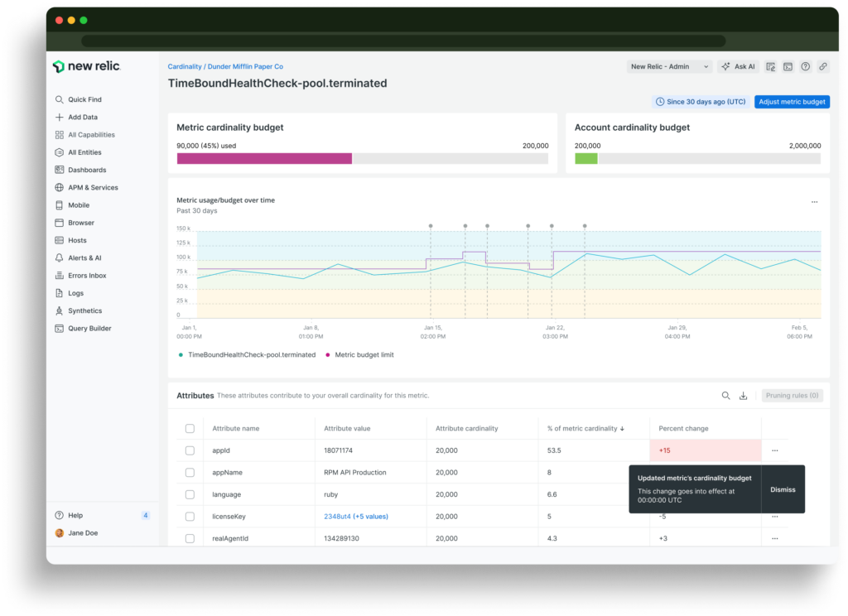Open the console icon in header

(788, 66)
